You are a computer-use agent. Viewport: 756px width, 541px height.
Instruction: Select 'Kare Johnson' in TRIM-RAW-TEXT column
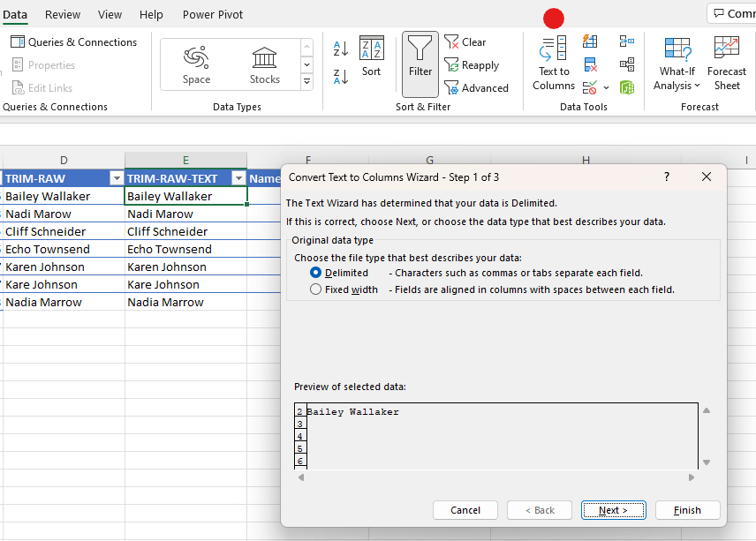[x=185, y=285]
